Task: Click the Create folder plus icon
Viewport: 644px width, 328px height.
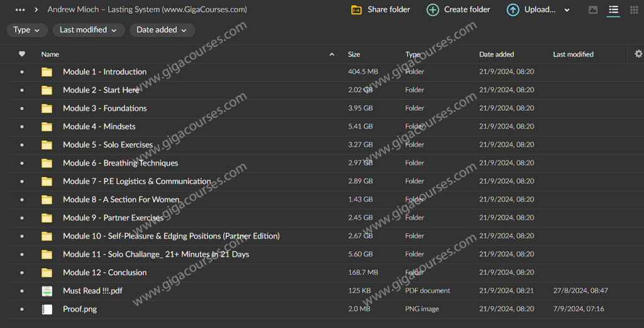Action: pos(433,10)
